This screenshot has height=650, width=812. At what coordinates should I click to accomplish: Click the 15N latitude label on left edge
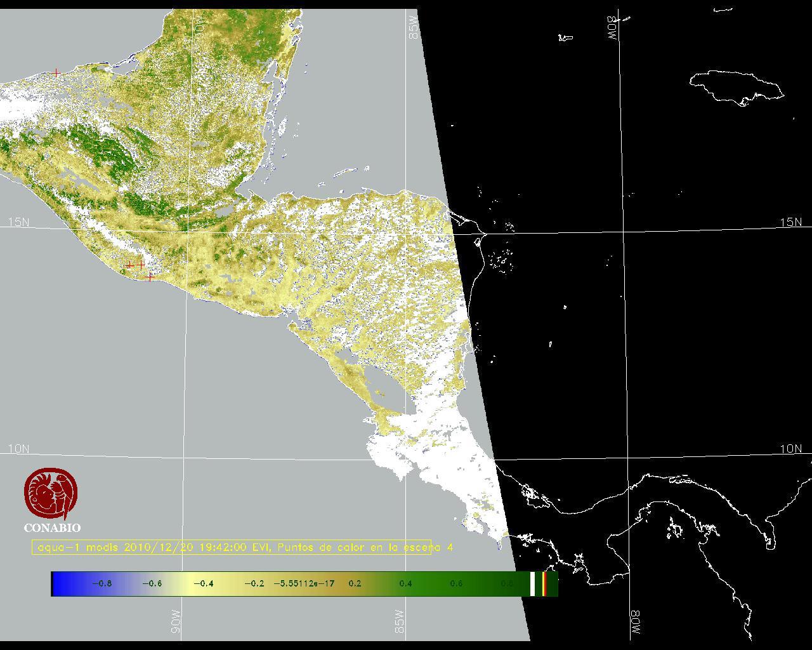point(18,222)
